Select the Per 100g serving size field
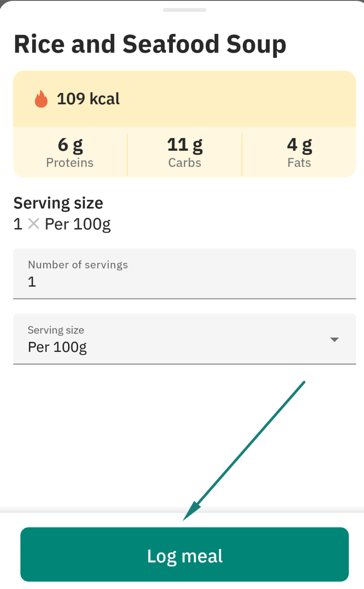 tap(185, 339)
